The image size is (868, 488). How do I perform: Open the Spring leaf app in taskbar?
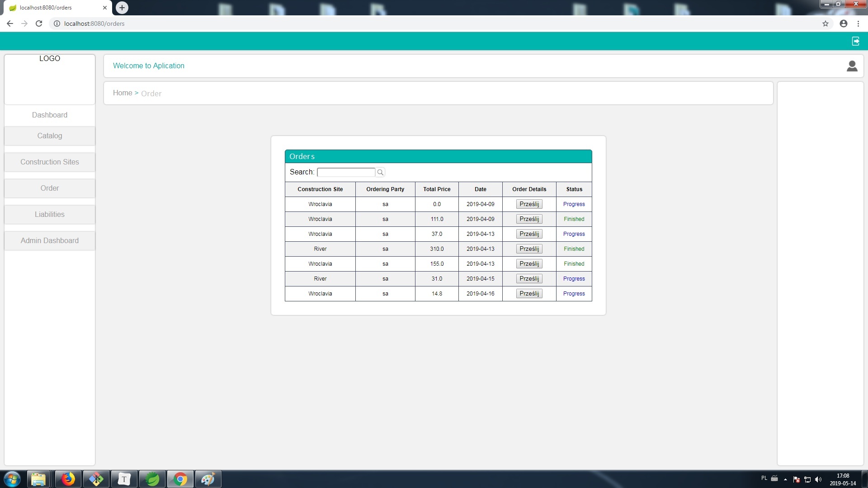pyautogui.click(x=152, y=479)
